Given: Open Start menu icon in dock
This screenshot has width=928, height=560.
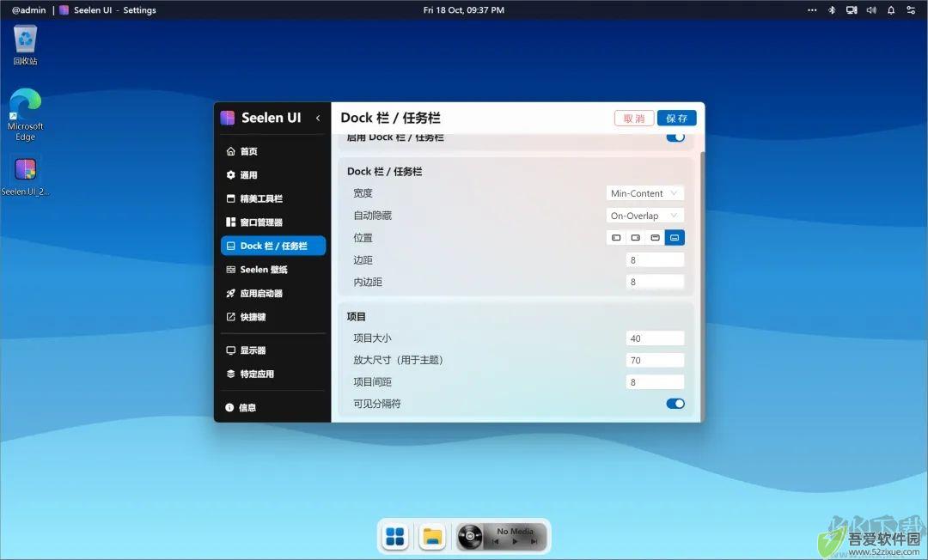Looking at the screenshot, I should 394,537.
